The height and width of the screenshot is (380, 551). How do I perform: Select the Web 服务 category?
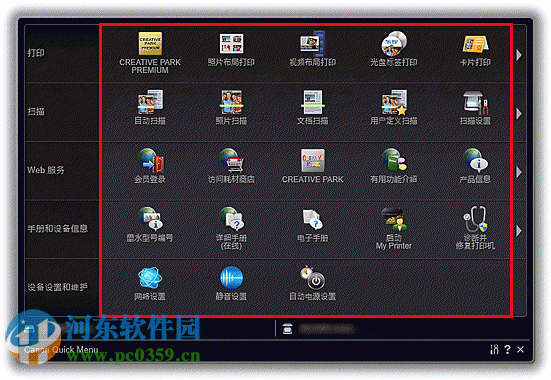click(62, 170)
